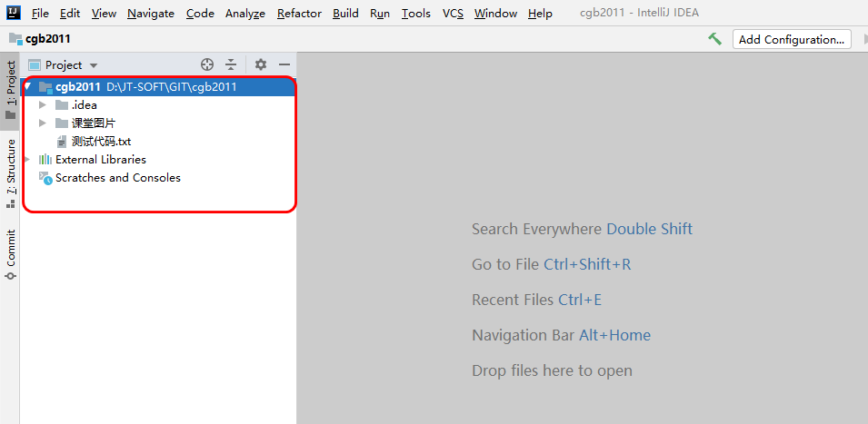
Task: Open the Run menu
Action: [380, 14]
